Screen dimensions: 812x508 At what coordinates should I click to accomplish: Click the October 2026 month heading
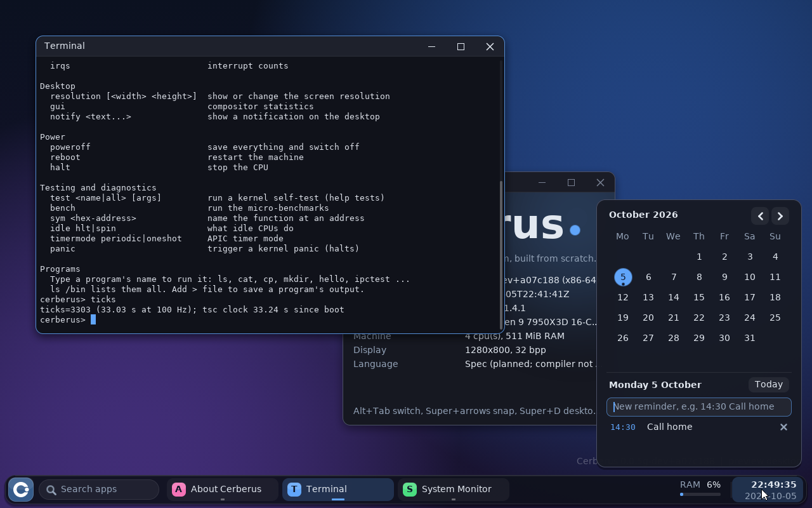643,215
